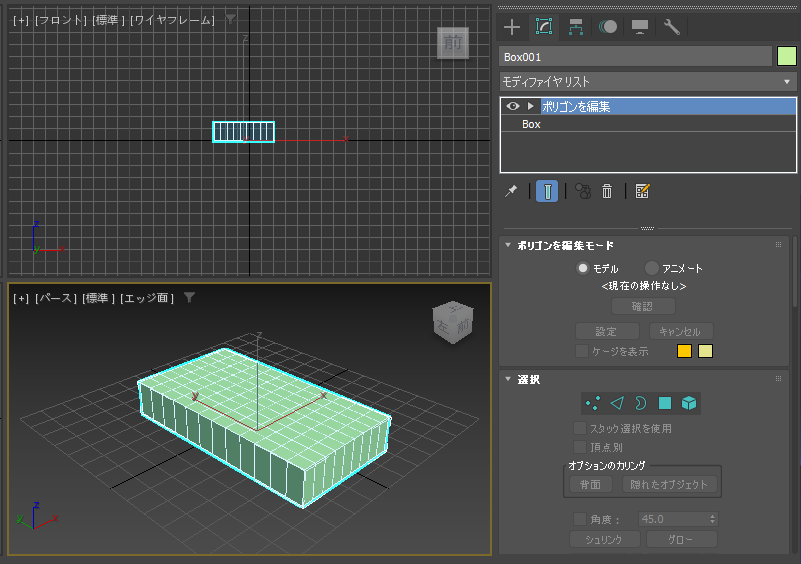The width and height of the screenshot is (801, 564).
Task: Open the [ワイヤフレーム] display menu
Action: (172, 20)
